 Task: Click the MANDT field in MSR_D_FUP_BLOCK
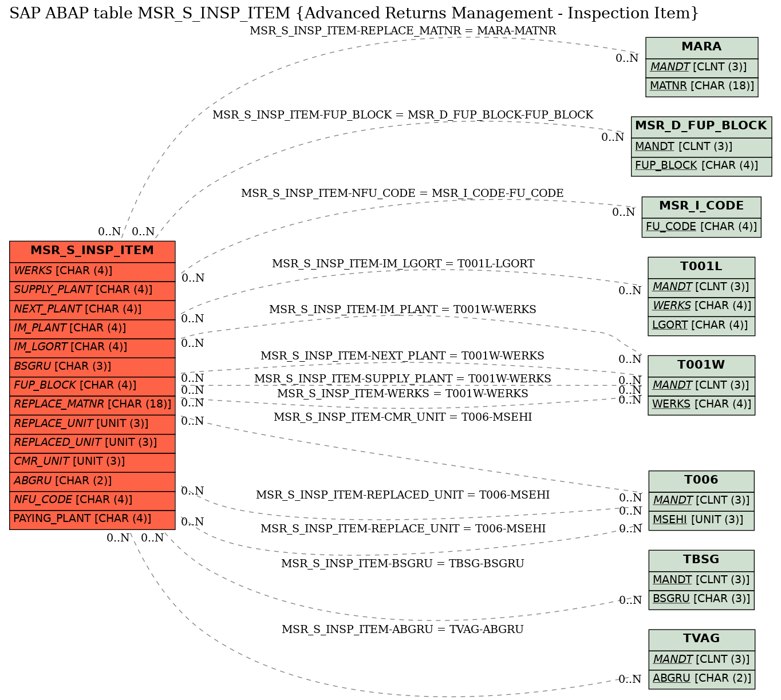[x=701, y=147]
